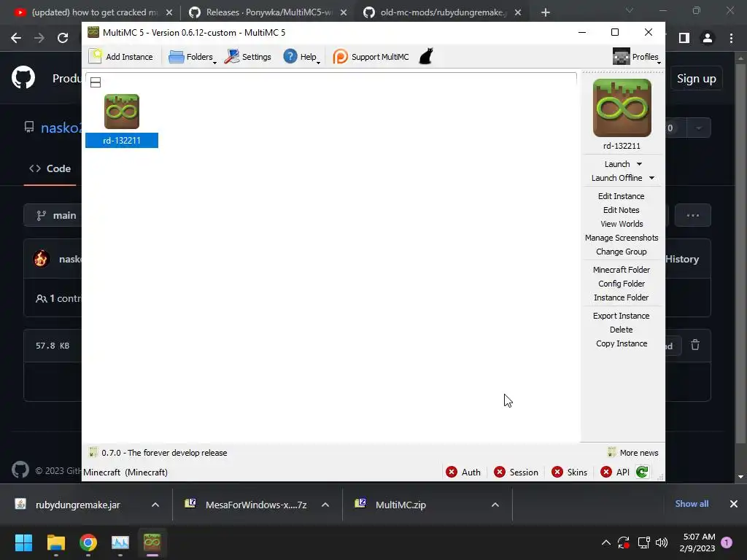
Task: Open a new Chrome tab
Action: [x=546, y=12]
